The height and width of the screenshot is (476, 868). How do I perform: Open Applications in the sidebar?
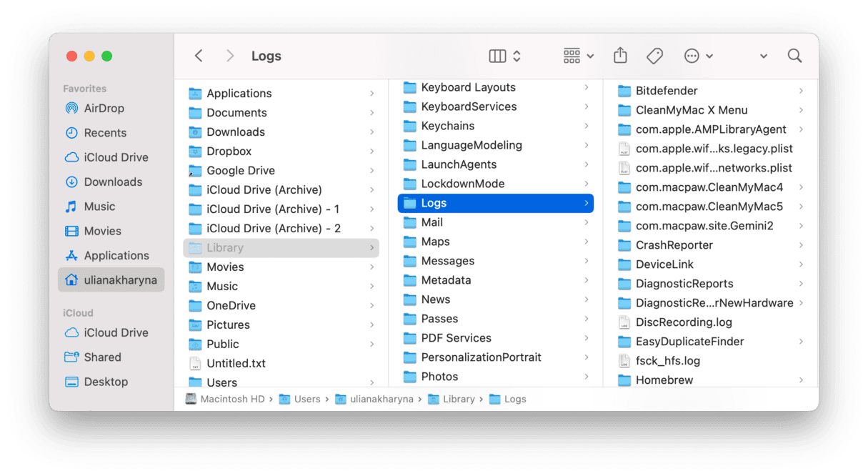point(111,255)
